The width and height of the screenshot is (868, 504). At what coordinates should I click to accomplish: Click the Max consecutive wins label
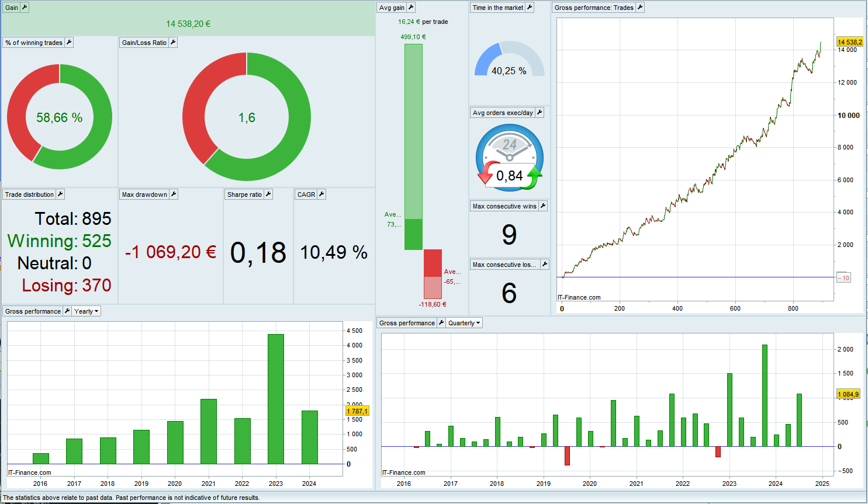tap(504, 206)
